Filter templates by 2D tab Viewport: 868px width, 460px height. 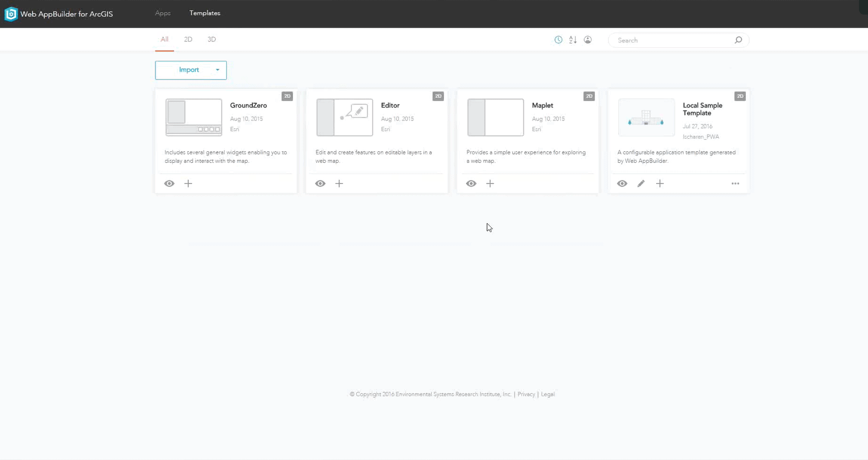(x=188, y=39)
